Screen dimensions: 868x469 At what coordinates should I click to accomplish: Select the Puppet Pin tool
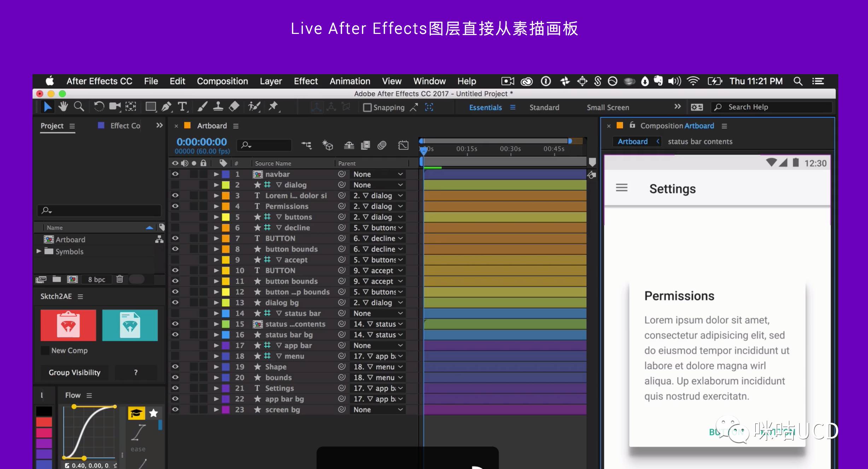[273, 107]
